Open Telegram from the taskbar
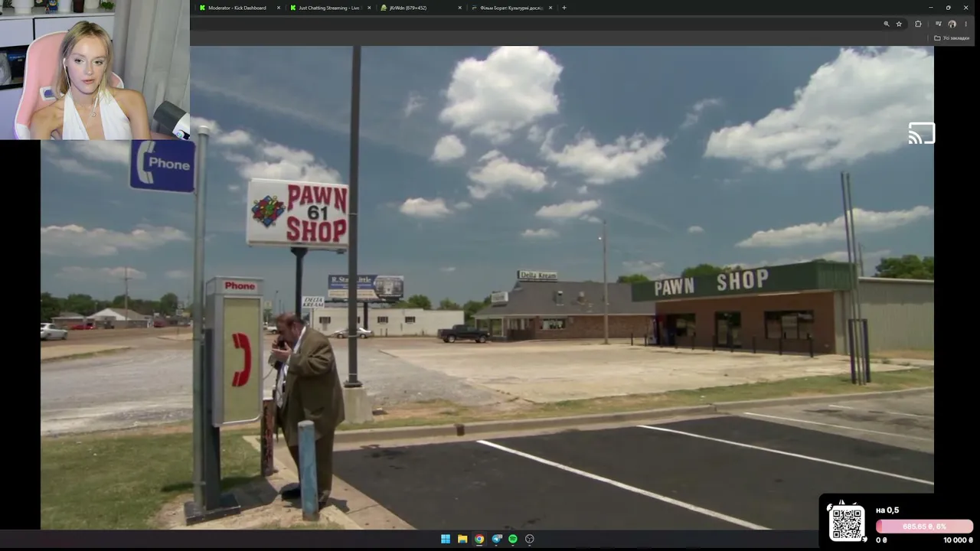Screen dimensions: 980x551 [496, 539]
